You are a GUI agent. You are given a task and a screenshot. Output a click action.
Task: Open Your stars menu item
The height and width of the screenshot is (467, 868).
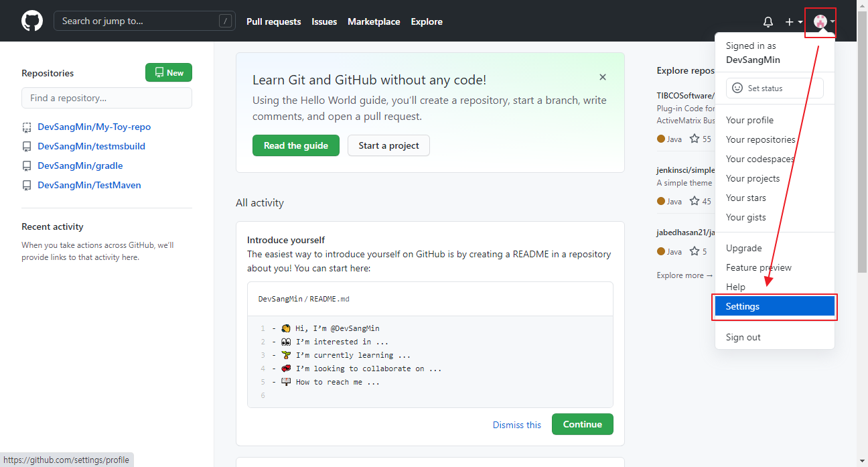point(775,198)
